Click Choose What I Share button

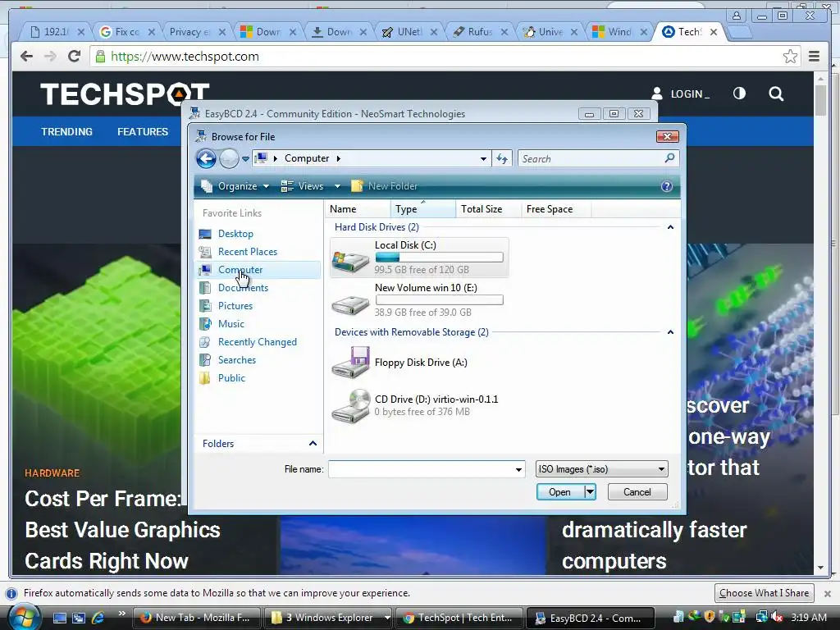click(764, 593)
